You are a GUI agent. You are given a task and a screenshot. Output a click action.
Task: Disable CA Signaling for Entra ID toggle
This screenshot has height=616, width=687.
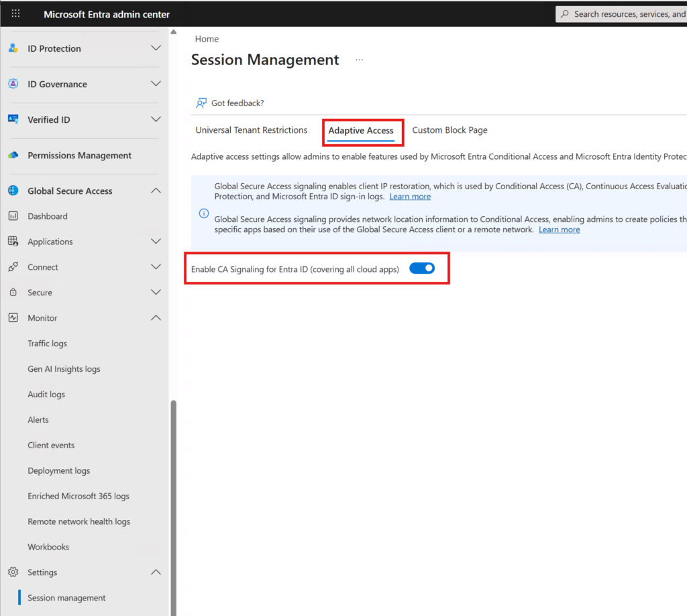tap(422, 268)
